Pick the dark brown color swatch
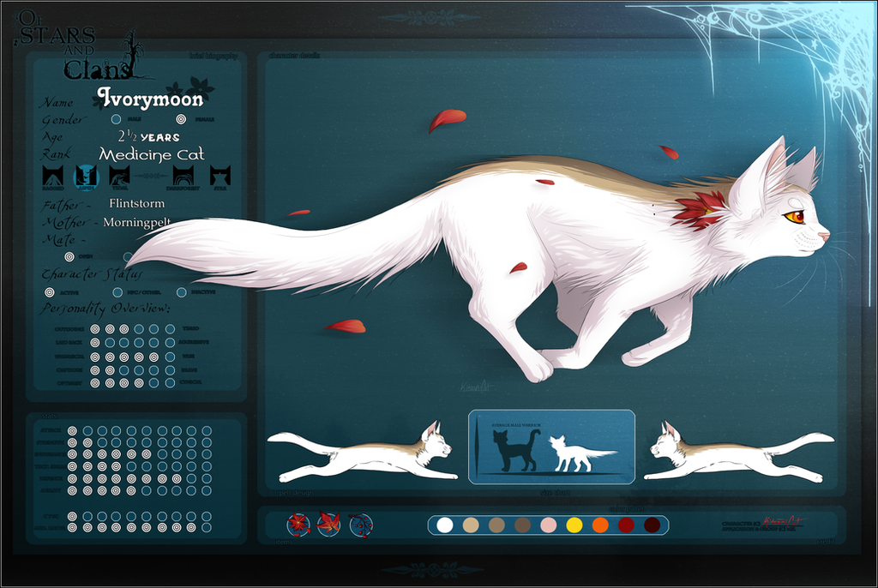Screen dimensions: 878x588 pyautogui.click(x=523, y=525)
